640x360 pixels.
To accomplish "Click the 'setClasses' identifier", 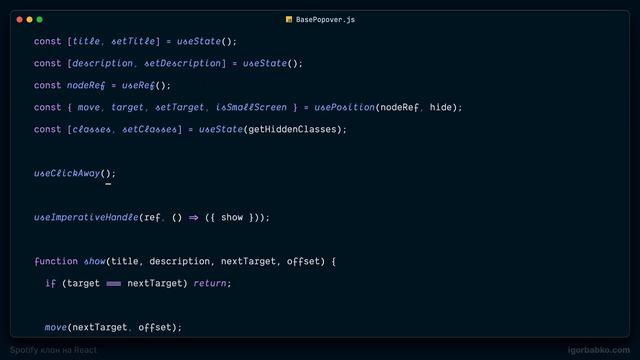I will [x=149, y=129].
